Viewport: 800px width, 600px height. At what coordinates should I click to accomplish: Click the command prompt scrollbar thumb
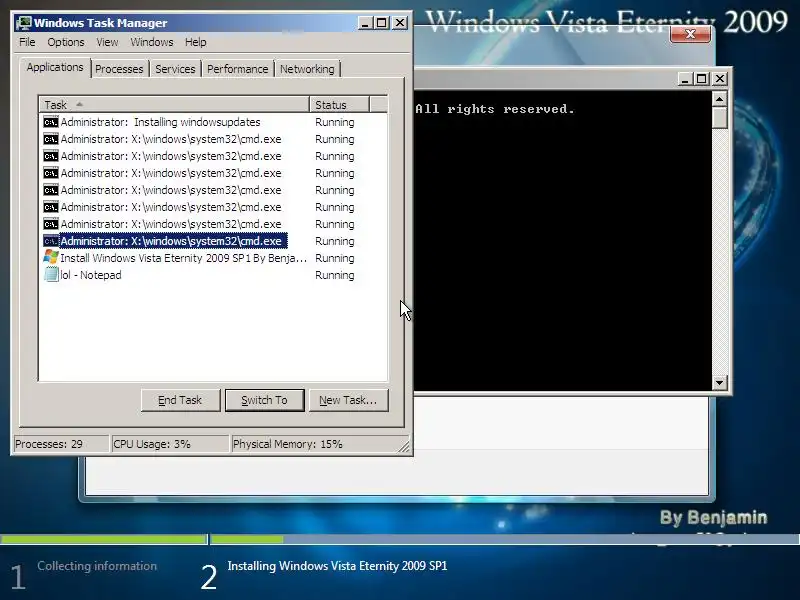(719, 117)
